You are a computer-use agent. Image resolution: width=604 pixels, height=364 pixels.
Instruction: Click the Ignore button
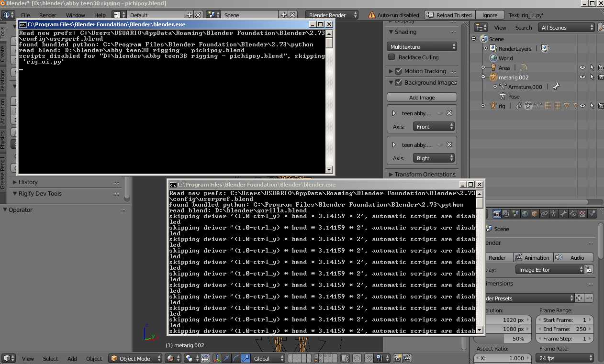point(490,15)
